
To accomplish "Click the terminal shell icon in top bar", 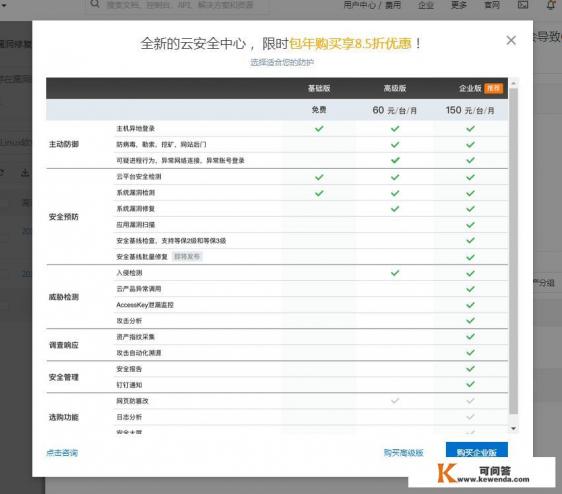I will click(x=523, y=5).
